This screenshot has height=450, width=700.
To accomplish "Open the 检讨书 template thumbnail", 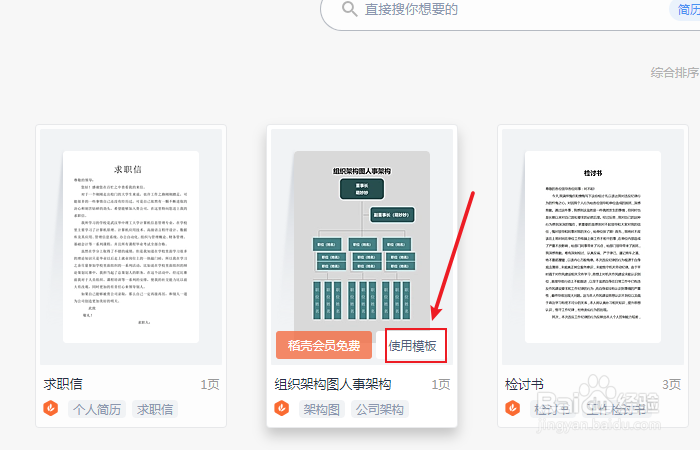I will (593, 247).
